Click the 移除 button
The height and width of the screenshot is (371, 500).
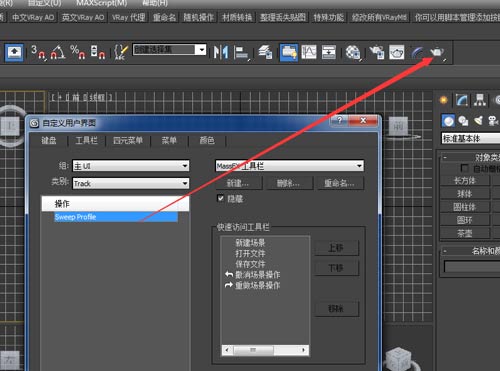click(336, 309)
